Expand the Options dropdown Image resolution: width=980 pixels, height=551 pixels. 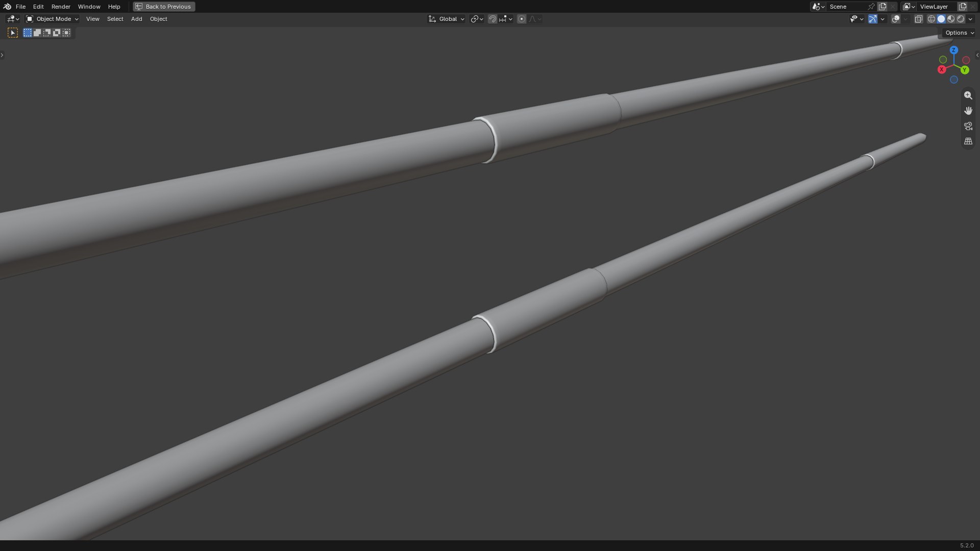coord(960,33)
